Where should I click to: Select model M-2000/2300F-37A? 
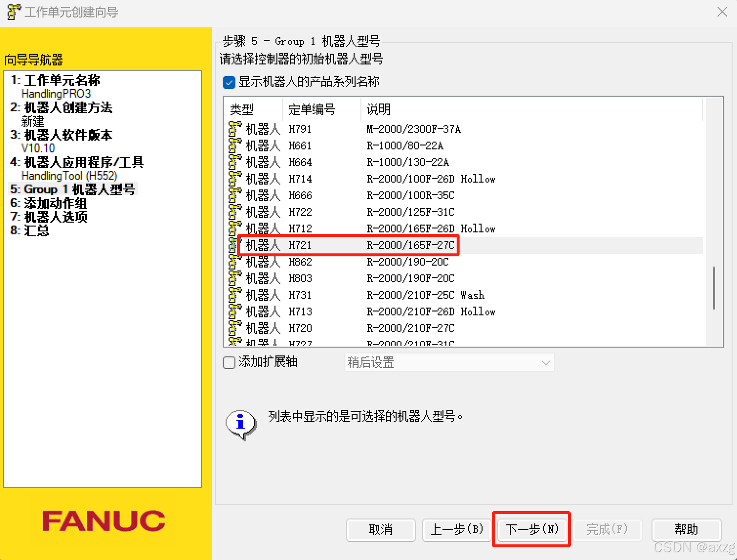414,129
